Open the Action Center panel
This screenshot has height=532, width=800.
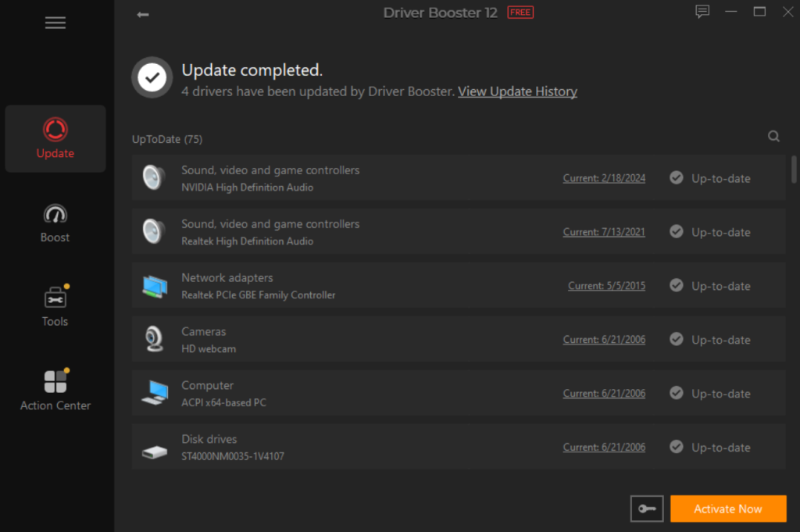coord(55,388)
